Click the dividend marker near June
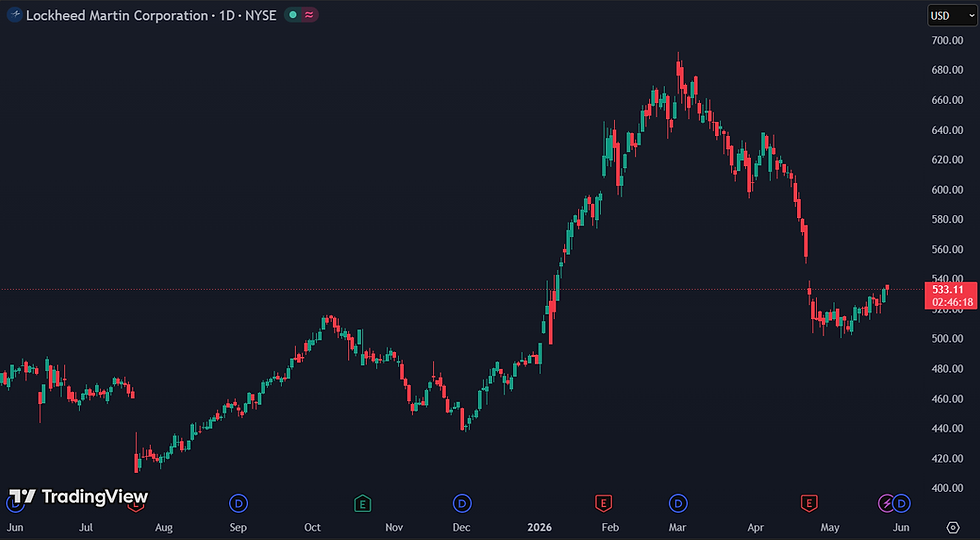The image size is (980, 540). pyautogui.click(x=901, y=502)
